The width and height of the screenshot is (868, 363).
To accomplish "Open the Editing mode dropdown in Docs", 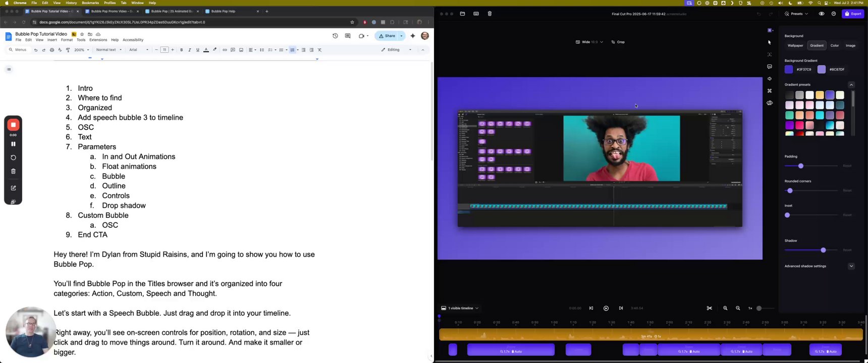I will (397, 50).
